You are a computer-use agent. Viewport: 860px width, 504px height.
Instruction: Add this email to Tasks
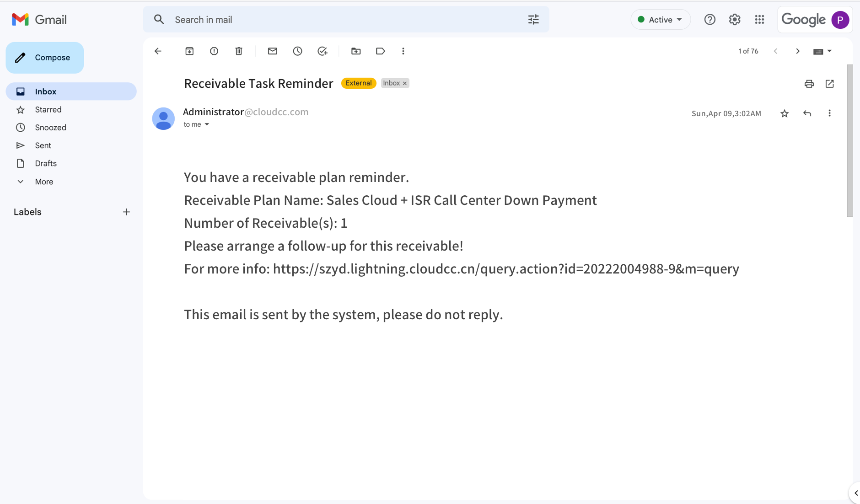coord(322,51)
